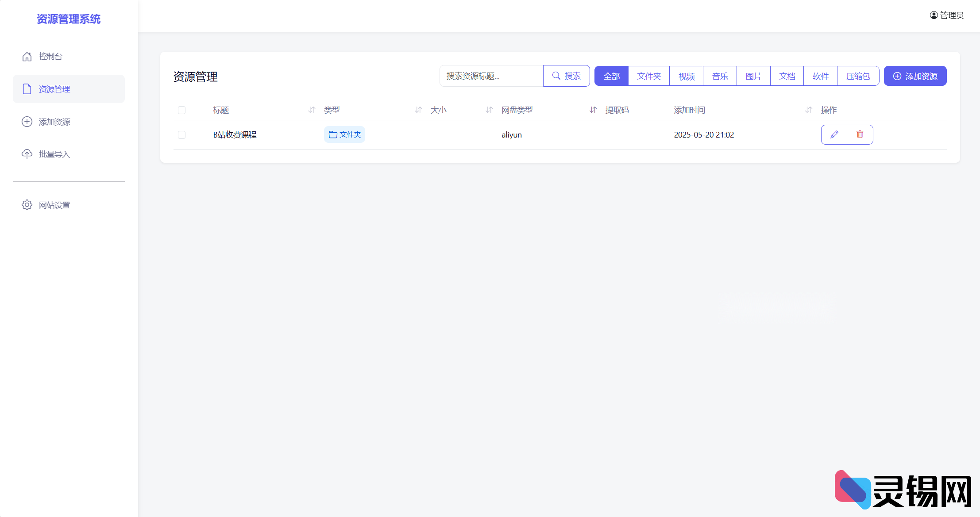This screenshot has width=980, height=517.
Task: Click the 管理员 user avatar icon
Action: point(934,15)
